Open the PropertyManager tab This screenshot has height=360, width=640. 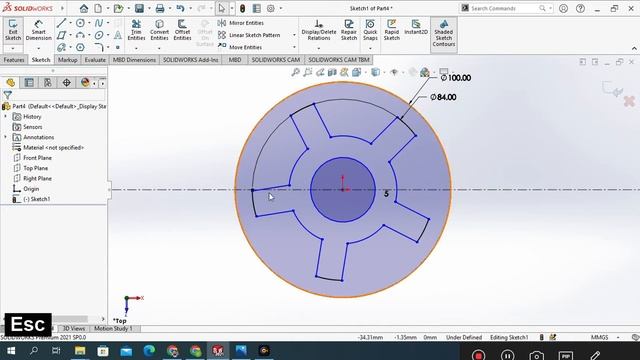29,83
